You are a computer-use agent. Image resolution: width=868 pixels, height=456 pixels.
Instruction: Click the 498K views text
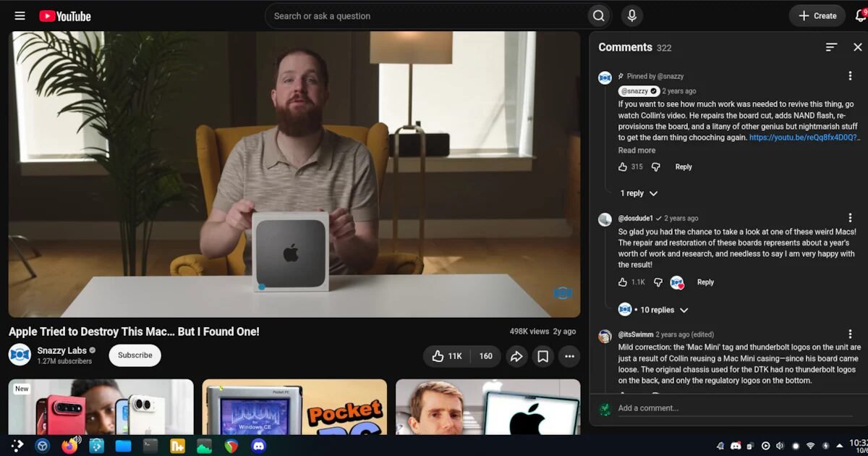pyautogui.click(x=529, y=332)
